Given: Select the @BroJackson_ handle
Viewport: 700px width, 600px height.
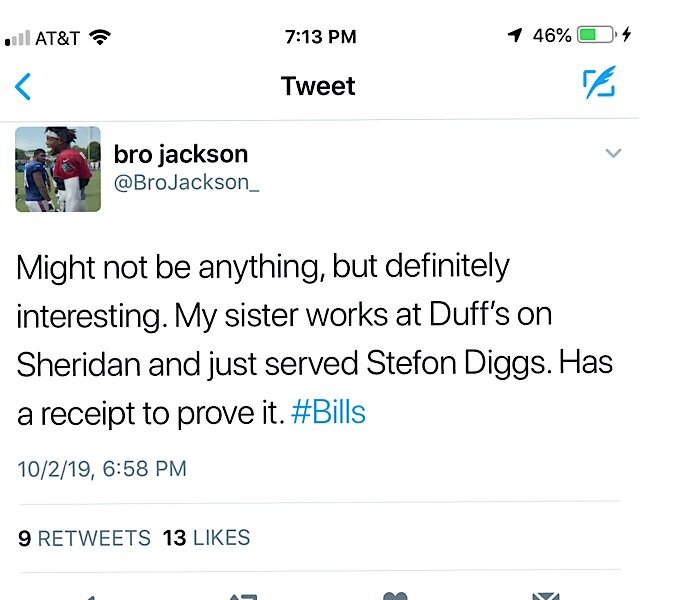Looking at the screenshot, I should pyautogui.click(x=186, y=183).
